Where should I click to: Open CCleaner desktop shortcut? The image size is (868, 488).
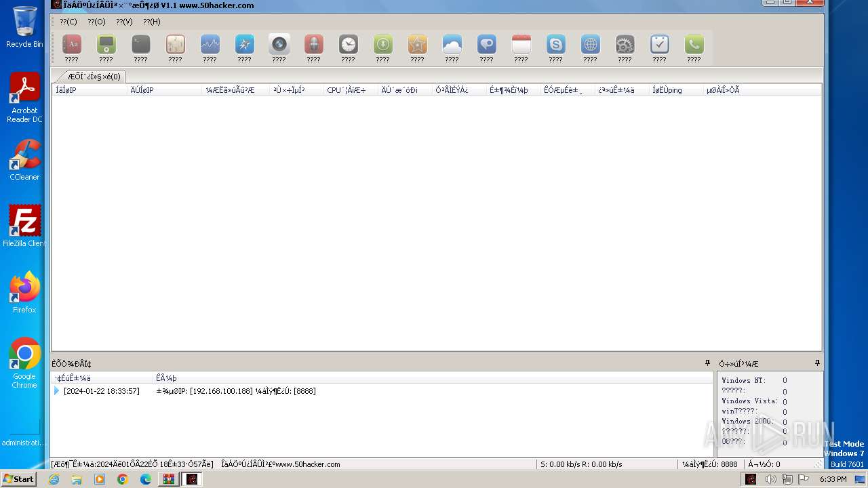pyautogui.click(x=24, y=160)
